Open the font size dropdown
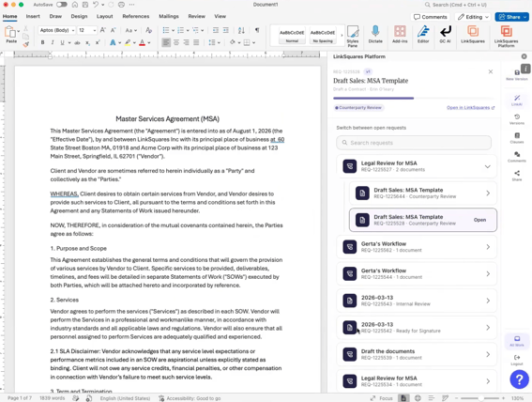This screenshot has width=532, height=402. click(x=95, y=30)
